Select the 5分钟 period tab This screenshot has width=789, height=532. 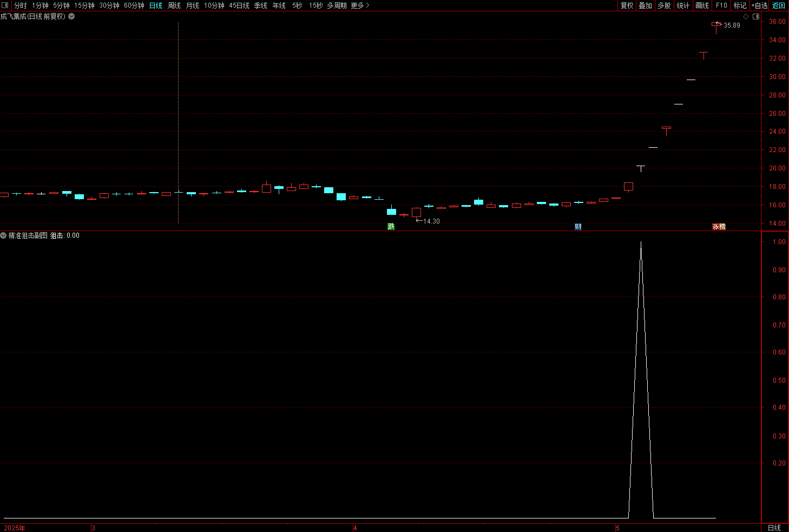[61, 5]
